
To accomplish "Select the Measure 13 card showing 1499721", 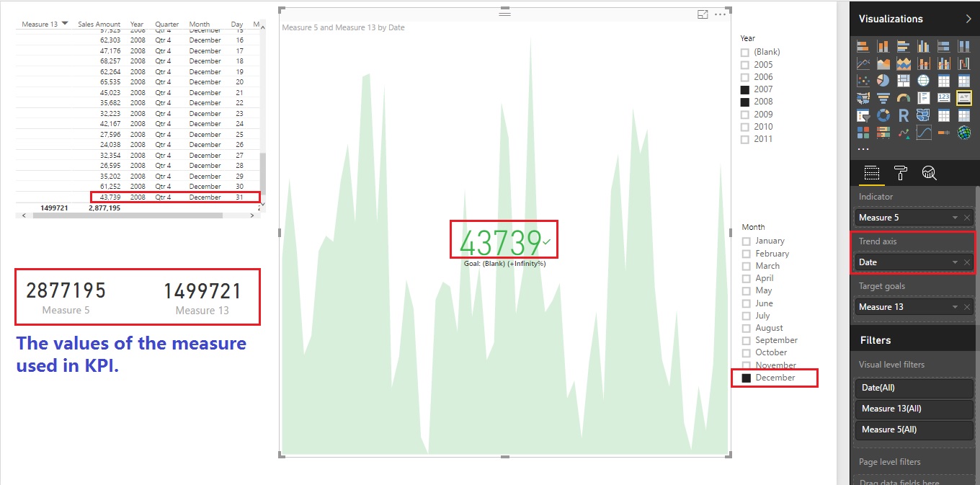I will [202, 297].
